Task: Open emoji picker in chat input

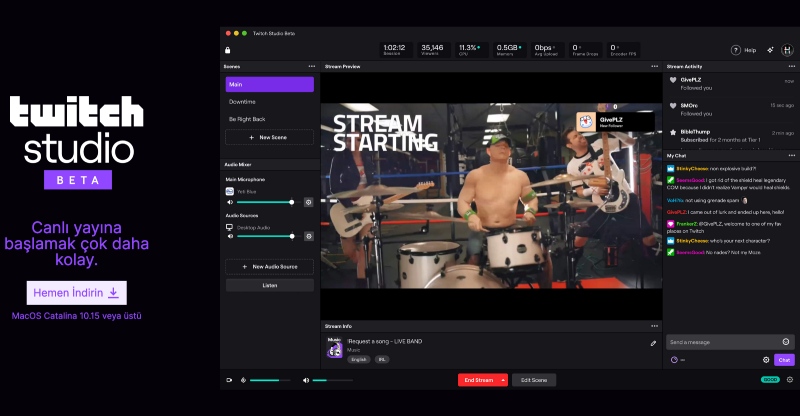Action: [786, 342]
